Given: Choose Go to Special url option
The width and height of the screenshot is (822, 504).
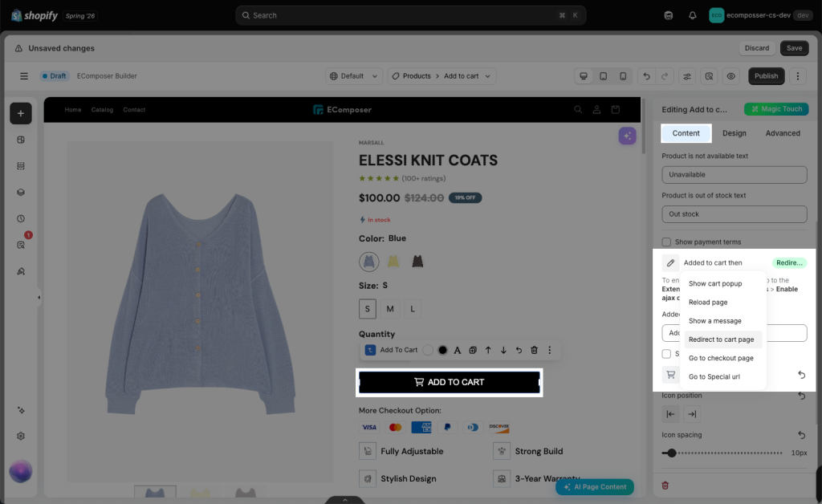Looking at the screenshot, I should point(723,376).
